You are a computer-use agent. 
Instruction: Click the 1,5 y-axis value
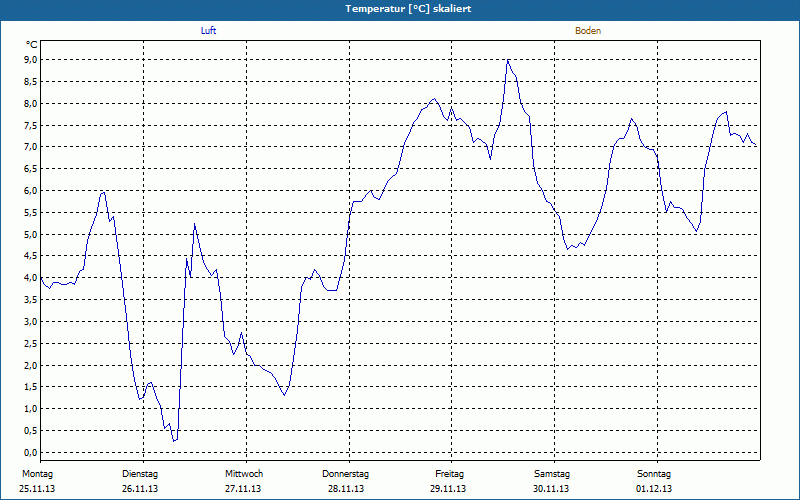point(31,387)
